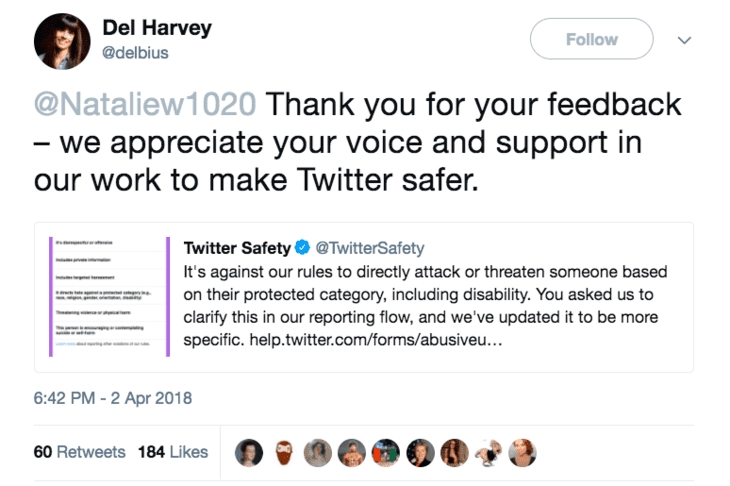730x486 pixels.
Task: Open the tweet options chevron menu
Action: click(x=684, y=40)
